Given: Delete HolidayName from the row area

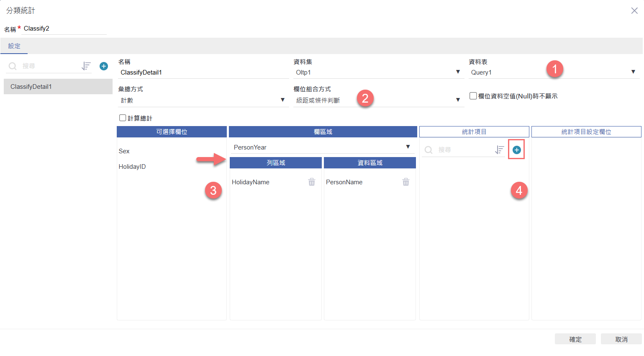Looking at the screenshot, I should pos(312,182).
